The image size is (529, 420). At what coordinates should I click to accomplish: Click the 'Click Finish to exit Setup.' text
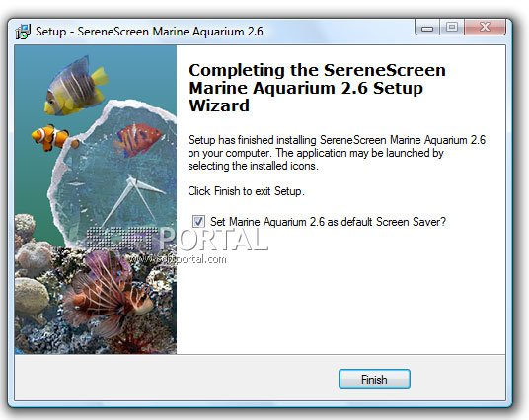pyautogui.click(x=247, y=191)
